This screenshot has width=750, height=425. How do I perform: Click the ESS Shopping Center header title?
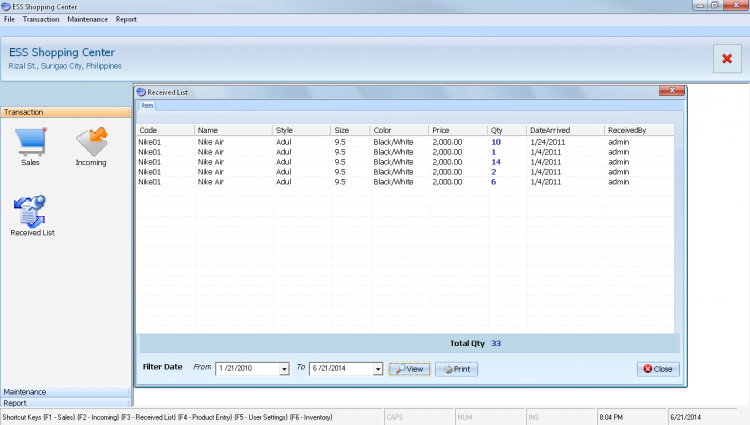point(62,53)
